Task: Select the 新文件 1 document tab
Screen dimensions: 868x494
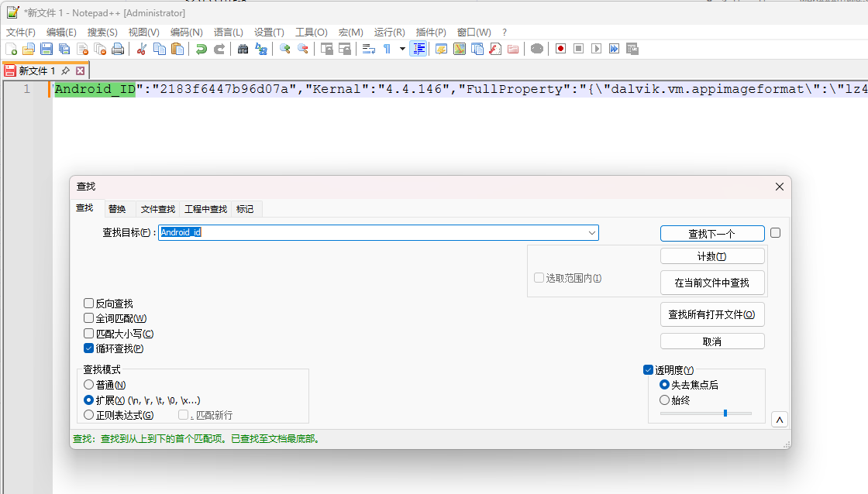Action: coord(37,70)
